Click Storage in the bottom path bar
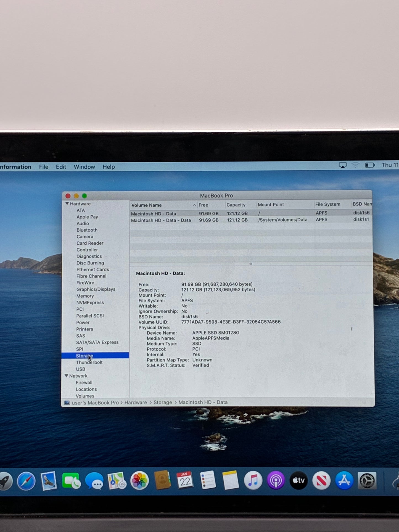The height and width of the screenshot is (532, 399). [x=163, y=402]
